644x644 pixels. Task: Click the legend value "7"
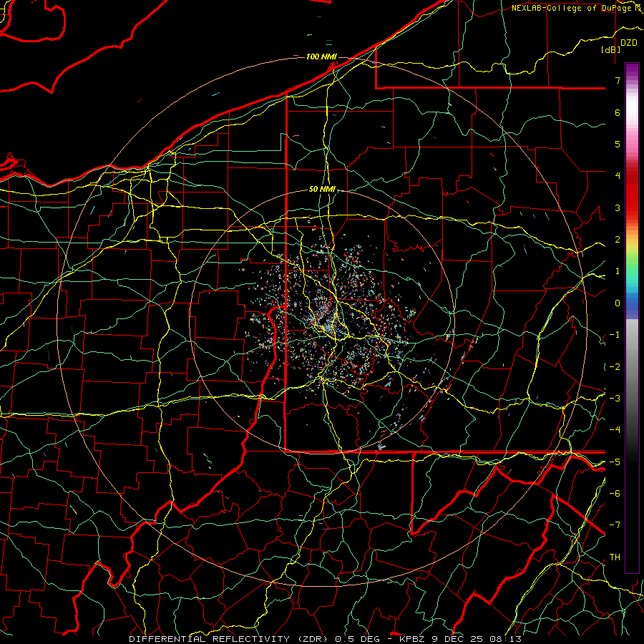[x=618, y=80]
